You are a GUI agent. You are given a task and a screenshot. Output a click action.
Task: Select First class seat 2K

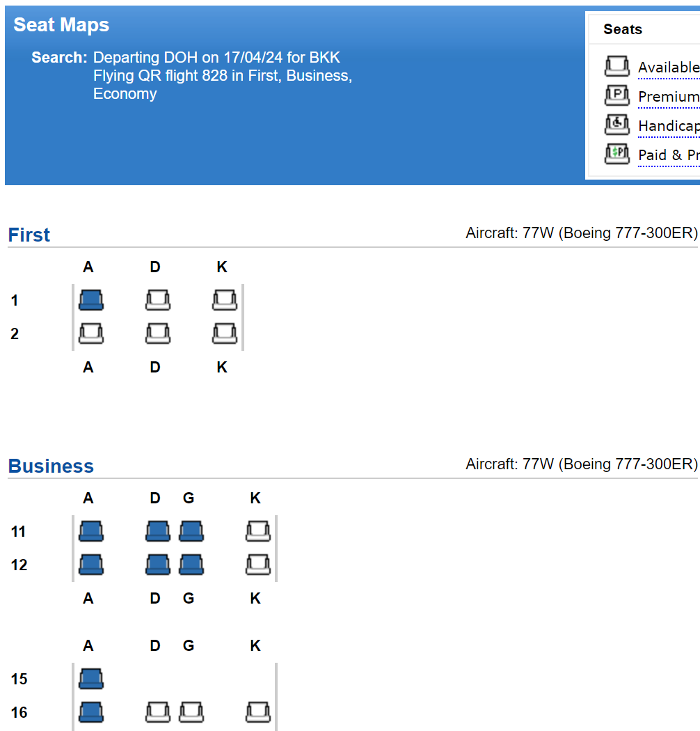(x=225, y=333)
